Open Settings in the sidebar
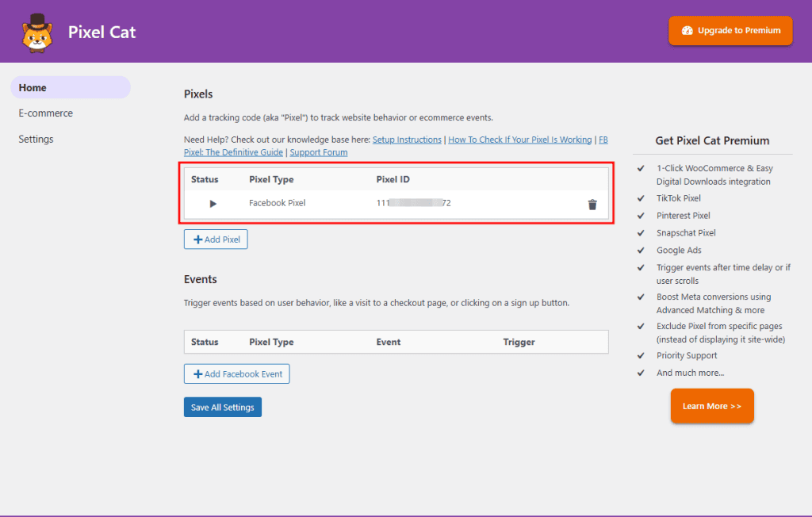Viewport: 812px width, 517px height. click(x=36, y=139)
